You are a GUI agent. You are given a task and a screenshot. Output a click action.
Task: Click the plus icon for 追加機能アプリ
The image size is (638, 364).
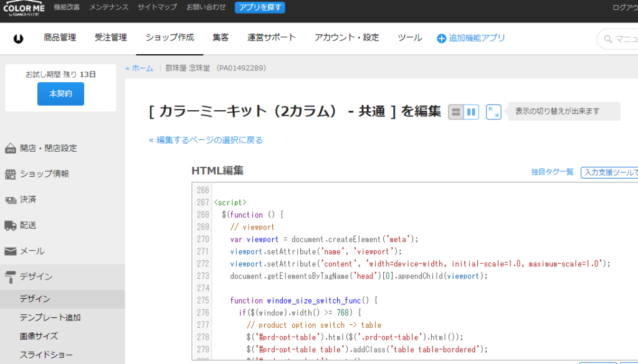[x=442, y=39]
